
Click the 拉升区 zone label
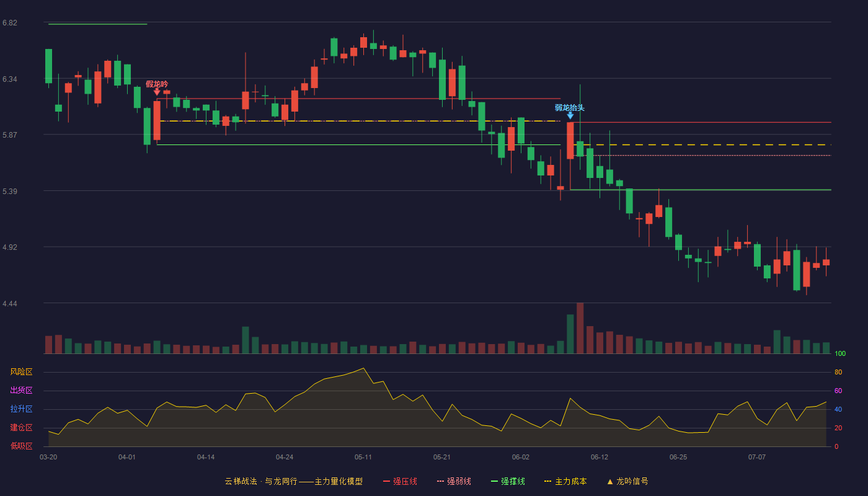tap(21, 409)
